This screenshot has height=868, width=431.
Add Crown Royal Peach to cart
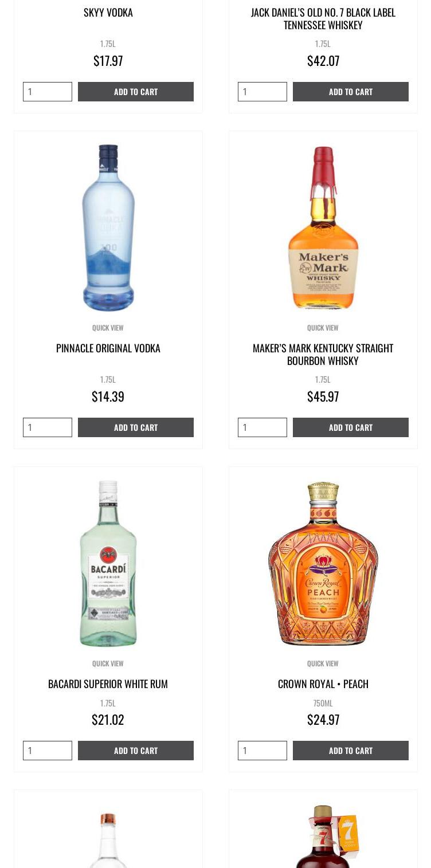pos(351,751)
